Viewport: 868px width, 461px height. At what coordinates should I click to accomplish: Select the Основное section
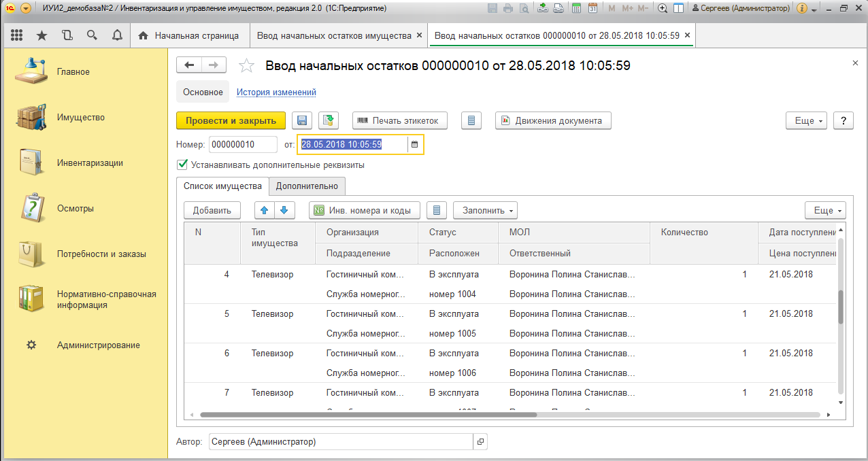click(203, 92)
